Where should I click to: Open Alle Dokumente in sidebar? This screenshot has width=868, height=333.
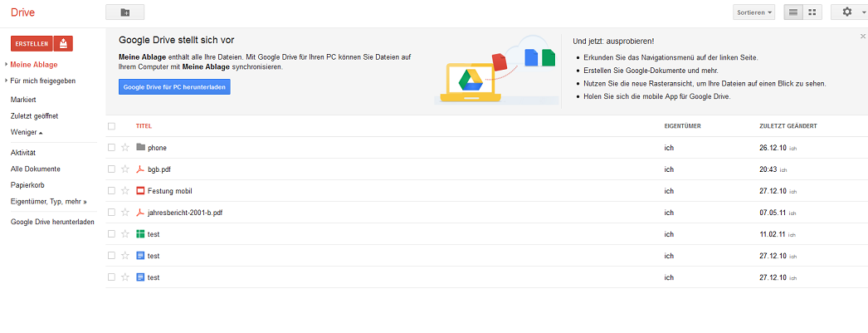(36, 169)
